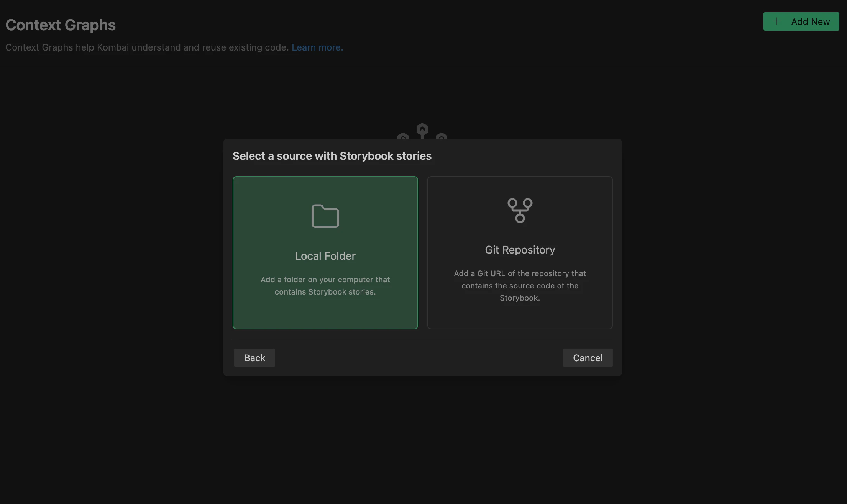Click the plus icon beside Add New

(776, 21)
